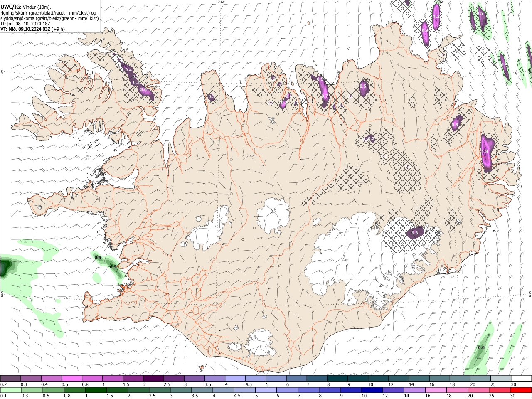Click the UWC/IG title text
Screen dimensions: 532x399
click(10, 6)
